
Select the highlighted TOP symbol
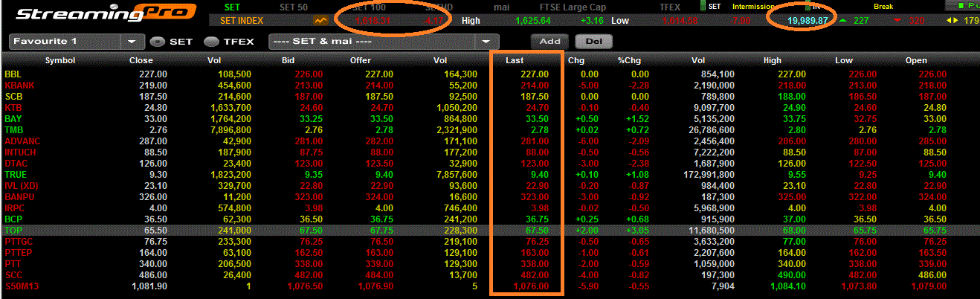click(13, 231)
